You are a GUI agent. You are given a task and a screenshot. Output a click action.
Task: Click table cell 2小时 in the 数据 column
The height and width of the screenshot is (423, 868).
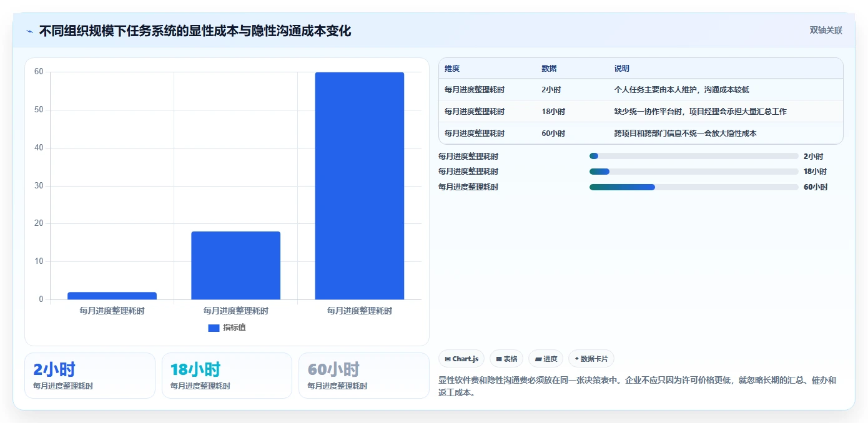point(551,90)
